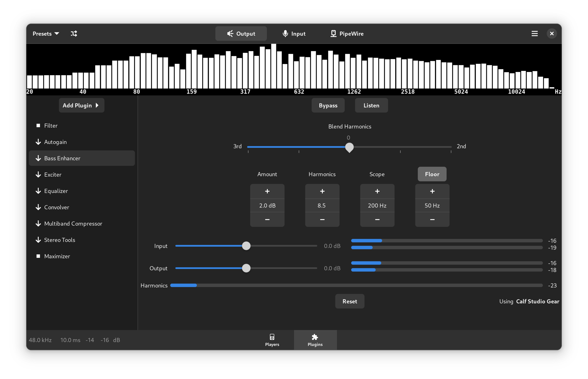This screenshot has width=588, height=379.
Task: Toggle the Listen button
Action: tap(371, 105)
